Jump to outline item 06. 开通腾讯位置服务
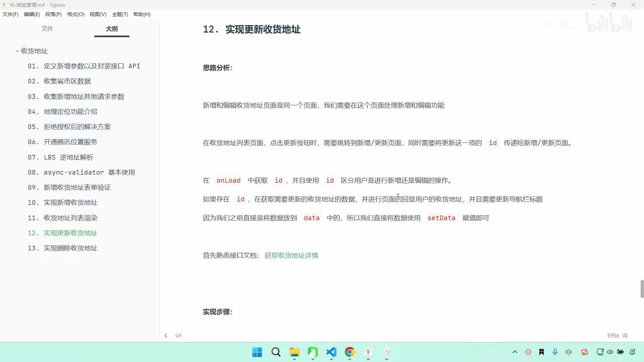Image resolution: width=644 pixels, height=362 pixels. (x=62, y=142)
